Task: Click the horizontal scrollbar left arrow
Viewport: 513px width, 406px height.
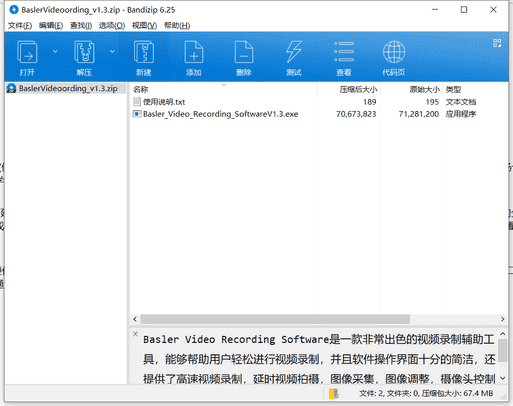Action: (x=135, y=319)
